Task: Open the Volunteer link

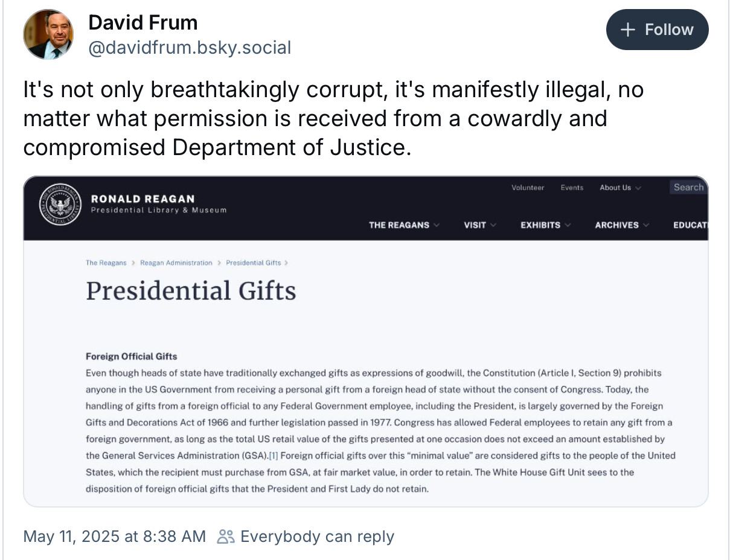Action: coord(528,188)
